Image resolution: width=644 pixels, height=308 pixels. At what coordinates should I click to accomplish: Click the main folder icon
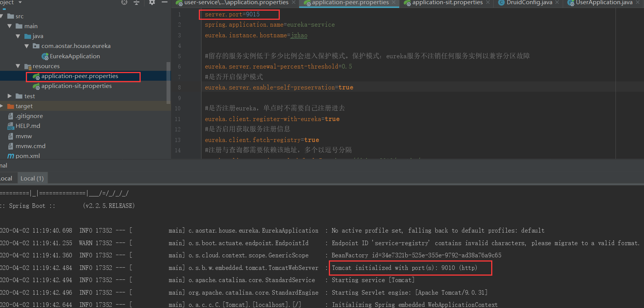tap(19, 26)
